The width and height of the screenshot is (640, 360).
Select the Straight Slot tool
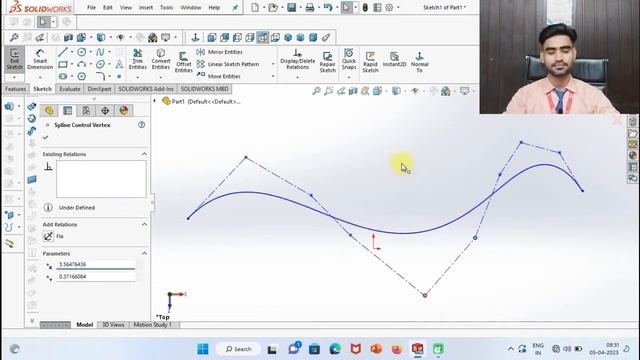pos(62,76)
